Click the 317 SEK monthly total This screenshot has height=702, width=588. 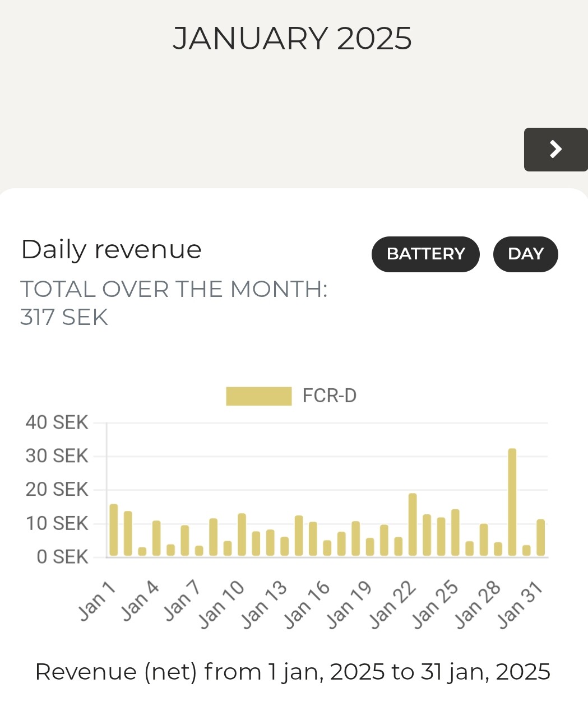click(x=64, y=318)
